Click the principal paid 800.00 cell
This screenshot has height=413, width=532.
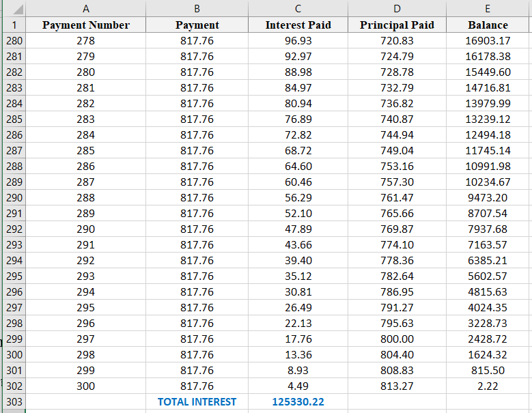(397, 339)
